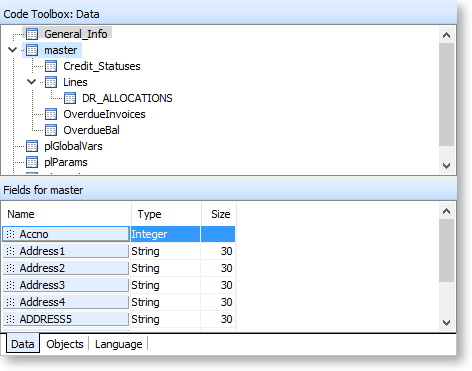Pick the ADDRESS5 field row
This screenshot has width=472, height=371.
(119, 319)
